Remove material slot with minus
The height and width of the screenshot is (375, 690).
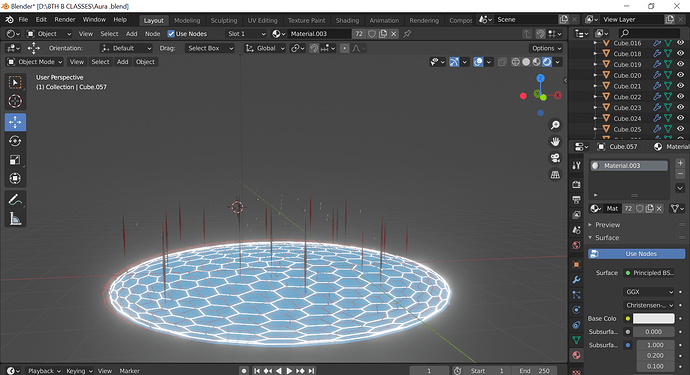click(x=680, y=174)
